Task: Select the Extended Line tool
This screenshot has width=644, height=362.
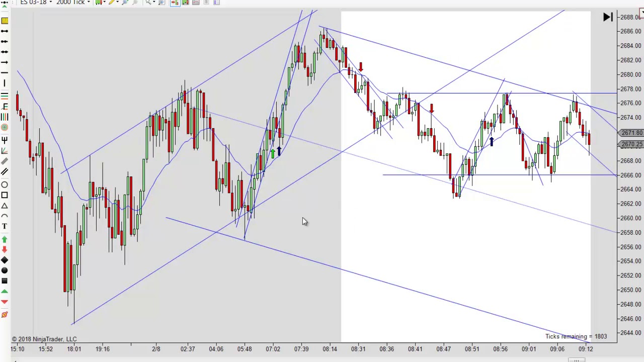Action: click(x=4, y=52)
